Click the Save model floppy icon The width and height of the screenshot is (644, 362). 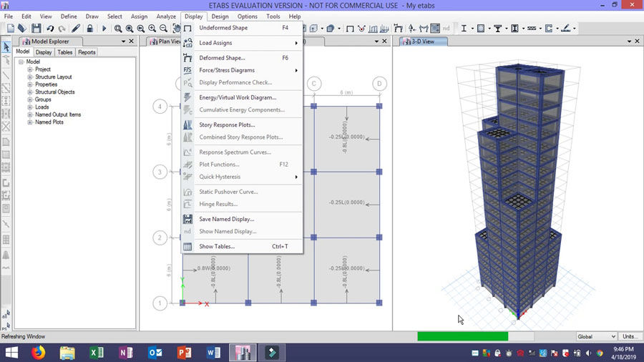pyautogui.click(x=36, y=29)
